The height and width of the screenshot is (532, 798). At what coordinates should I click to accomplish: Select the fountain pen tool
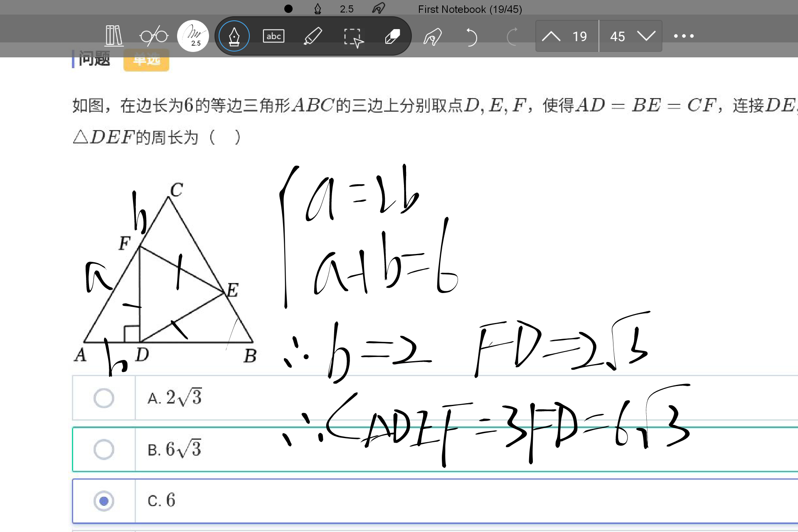coord(234,36)
